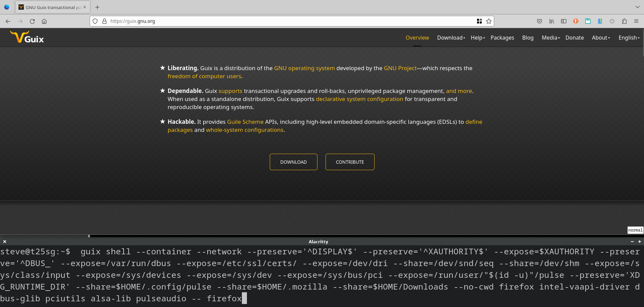This screenshot has height=307, width=644.
Task: Open the extensions puzzle icon
Action: pyautogui.click(x=624, y=21)
